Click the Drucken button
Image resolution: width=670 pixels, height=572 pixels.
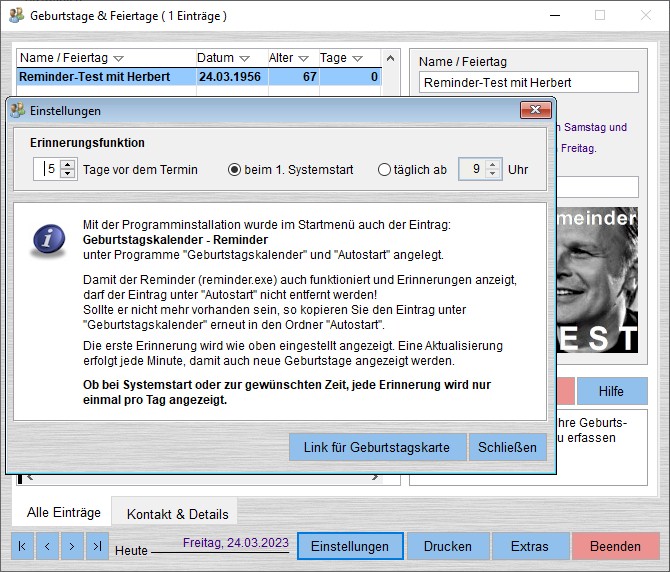448,546
